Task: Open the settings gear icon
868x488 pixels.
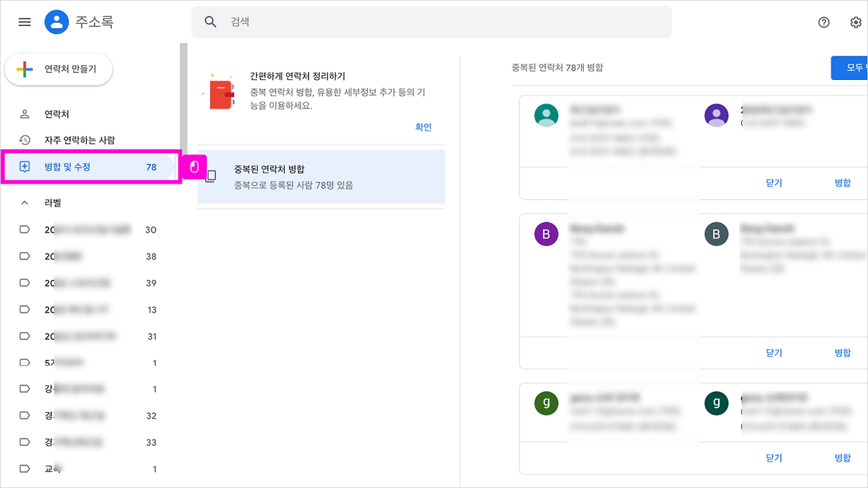Action: pyautogui.click(x=855, y=22)
